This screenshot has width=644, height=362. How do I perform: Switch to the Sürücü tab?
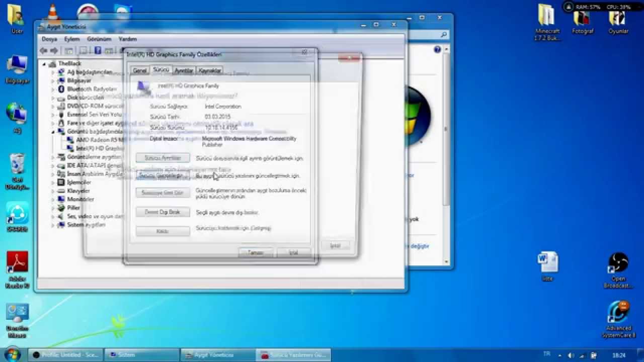161,70
